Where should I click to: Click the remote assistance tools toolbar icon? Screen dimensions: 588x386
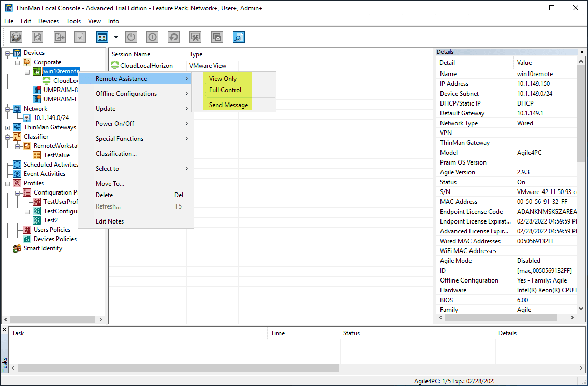pyautogui.click(x=195, y=37)
